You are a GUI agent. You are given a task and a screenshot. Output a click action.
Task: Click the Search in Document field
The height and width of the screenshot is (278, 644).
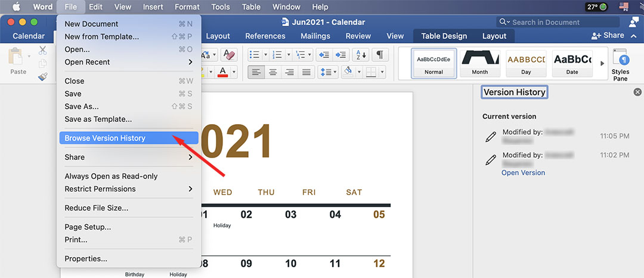point(558,22)
